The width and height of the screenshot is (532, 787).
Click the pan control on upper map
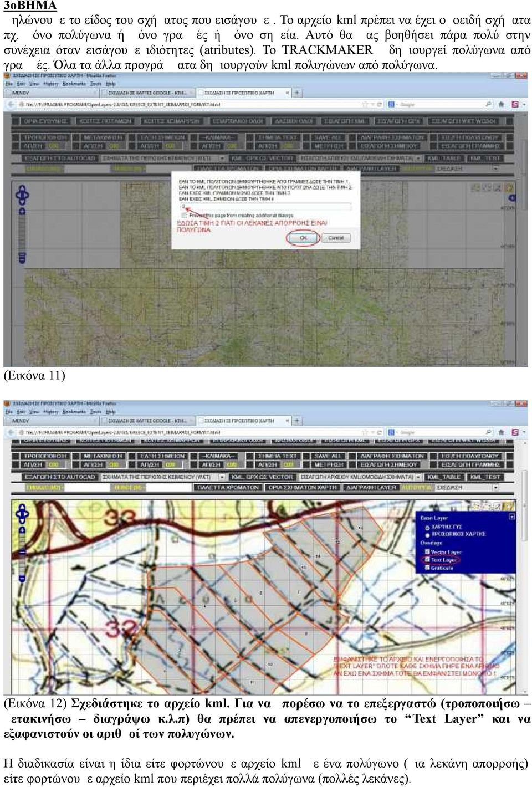(22, 195)
